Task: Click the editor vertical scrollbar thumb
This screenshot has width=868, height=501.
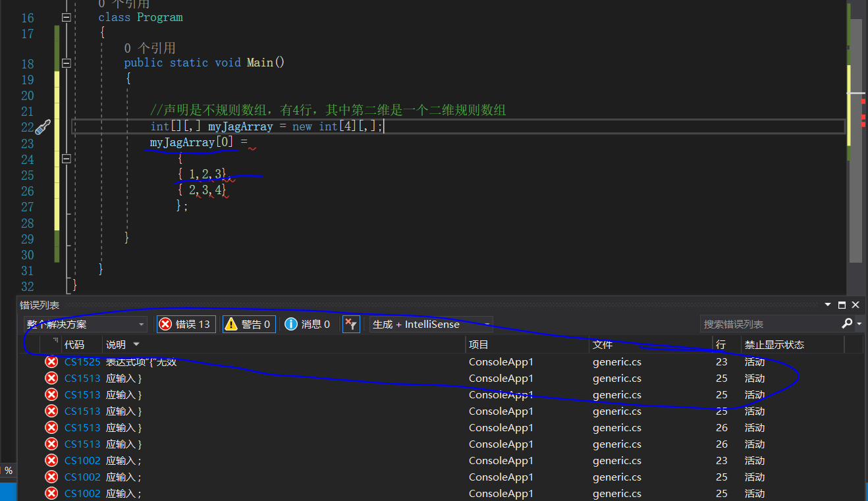Action: [x=855, y=141]
